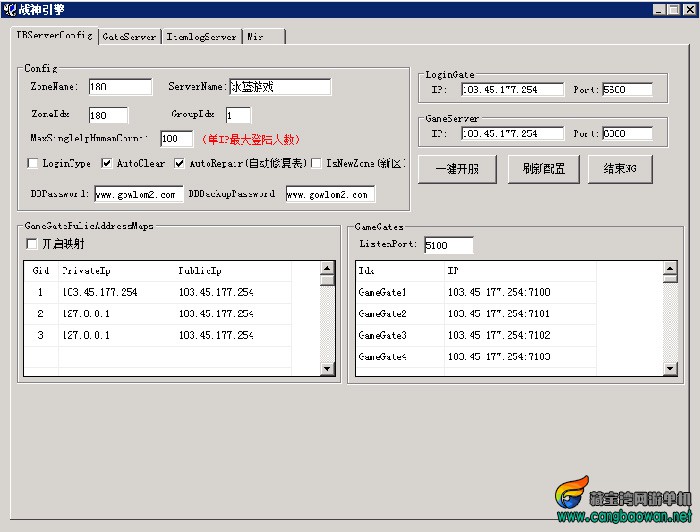Click the address maps list scroll-down arrow
Viewport: 700px width, 532px height.
point(327,369)
